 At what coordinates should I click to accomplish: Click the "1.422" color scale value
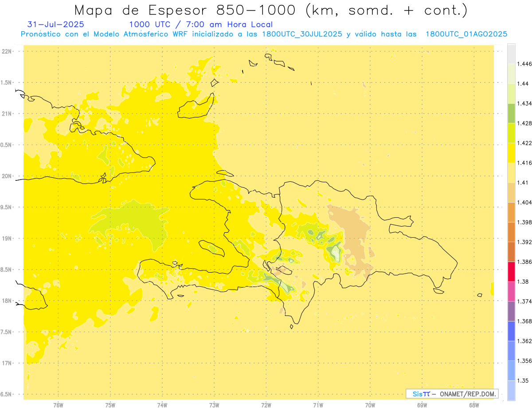coord(525,143)
